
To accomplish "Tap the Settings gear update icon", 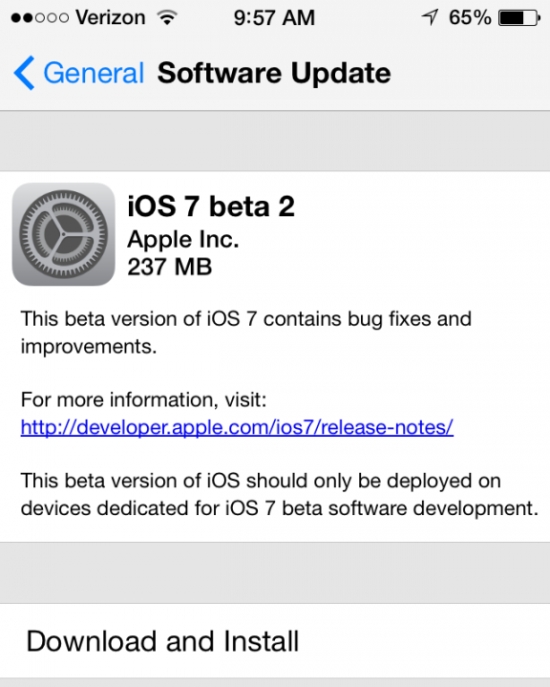I will (x=64, y=234).
